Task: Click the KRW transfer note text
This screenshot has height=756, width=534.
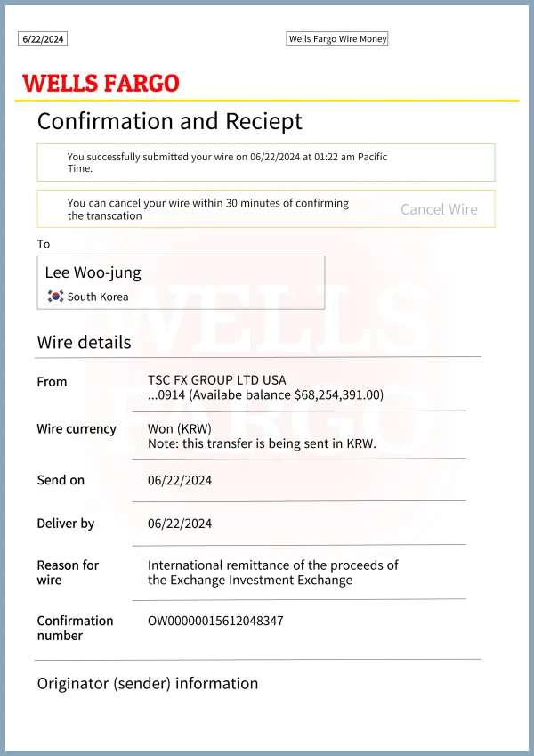Action: pos(262,443)
